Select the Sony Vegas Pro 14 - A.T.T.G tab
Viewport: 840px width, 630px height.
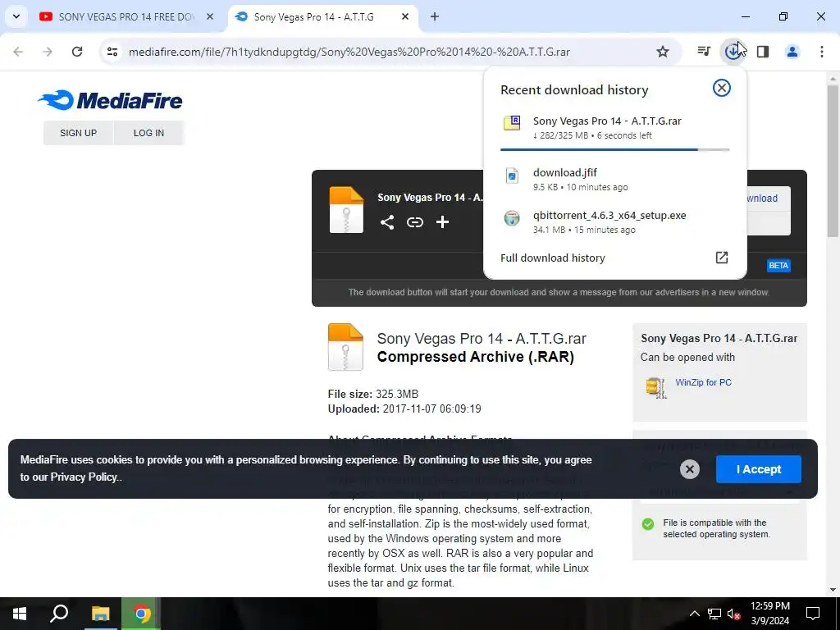click(314, 16)
